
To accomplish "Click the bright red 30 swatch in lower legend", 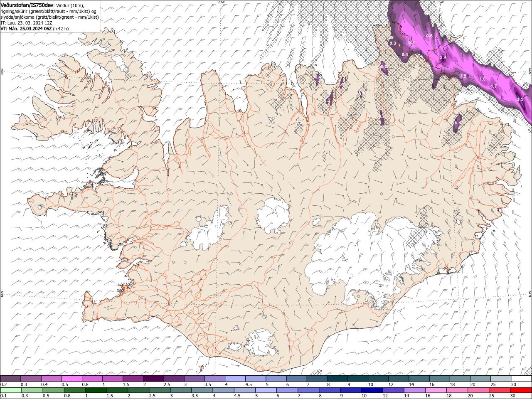I will [x=520, y=390].
